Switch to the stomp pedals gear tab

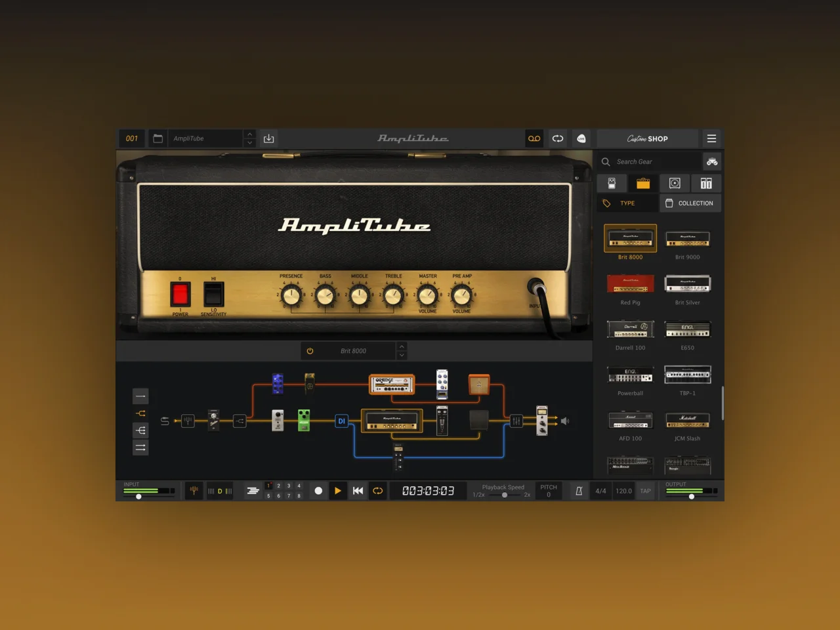coord(612,183)
